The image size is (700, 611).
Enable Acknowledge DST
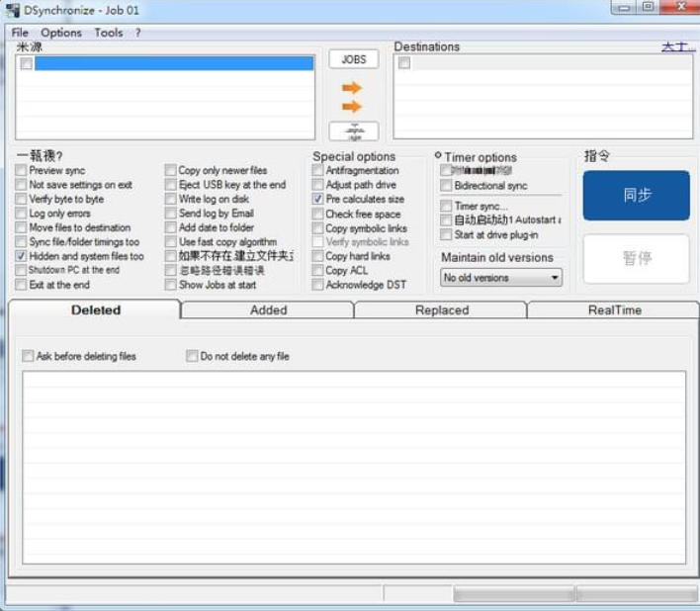[317, 285]
